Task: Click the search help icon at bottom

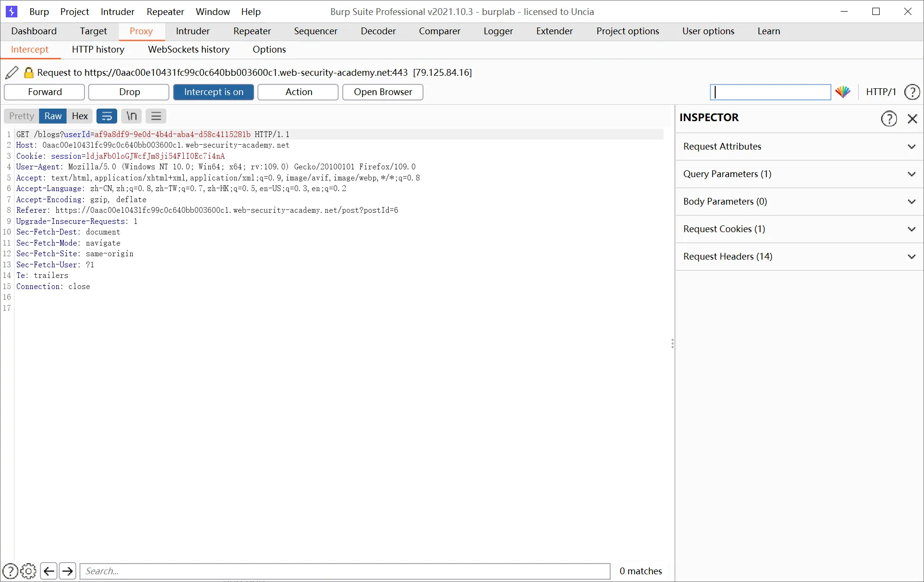Action: point(10,571)
